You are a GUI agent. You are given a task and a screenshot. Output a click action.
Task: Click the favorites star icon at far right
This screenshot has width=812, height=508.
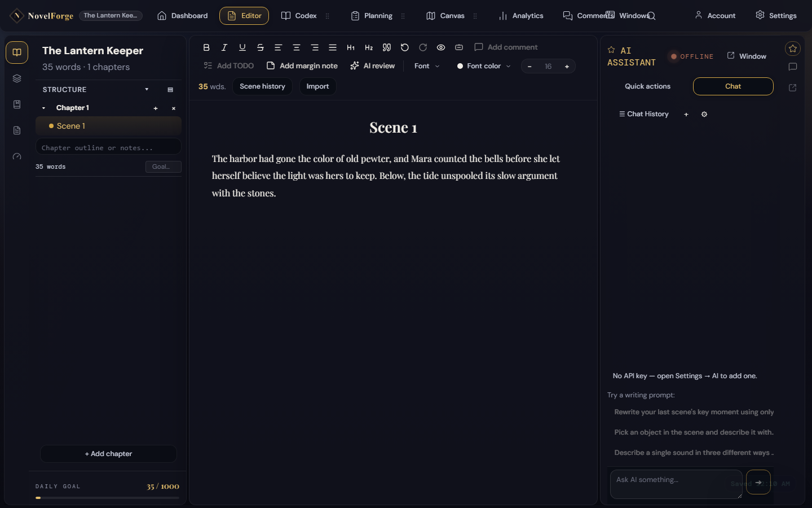tap(793, 49)
